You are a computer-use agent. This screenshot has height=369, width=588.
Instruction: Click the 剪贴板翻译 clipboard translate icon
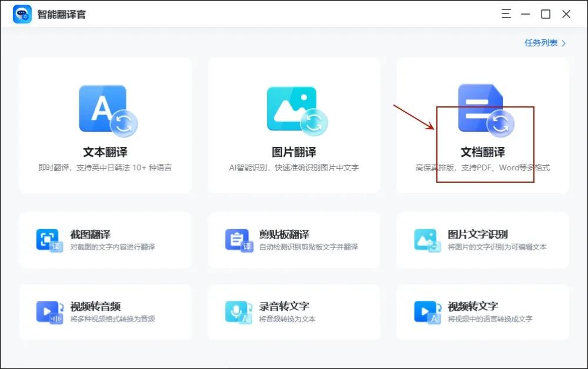(x=239, y=240)
